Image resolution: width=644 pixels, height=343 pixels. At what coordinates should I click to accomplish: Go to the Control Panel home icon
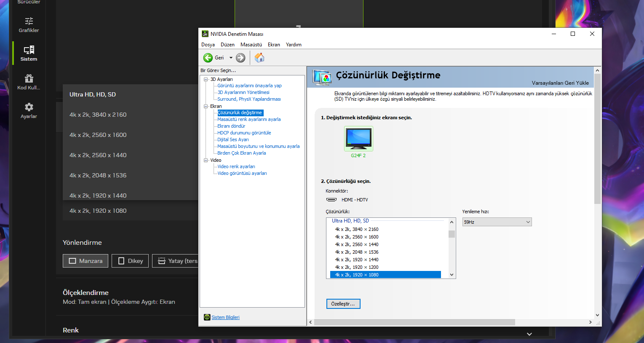pos(259,57)
